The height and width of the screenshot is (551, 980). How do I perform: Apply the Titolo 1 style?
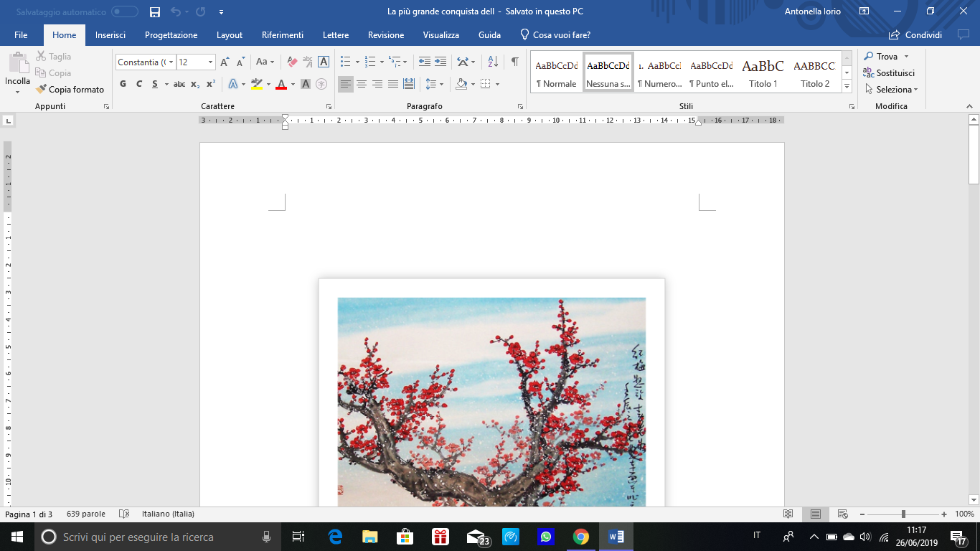(x=763, y=72)
